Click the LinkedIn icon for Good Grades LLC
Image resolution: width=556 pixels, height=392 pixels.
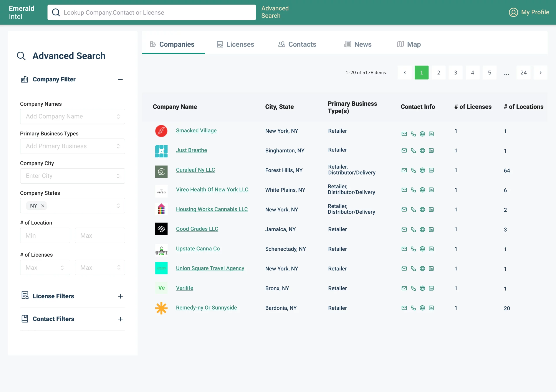pyautogui.click(x=431, y=230)
